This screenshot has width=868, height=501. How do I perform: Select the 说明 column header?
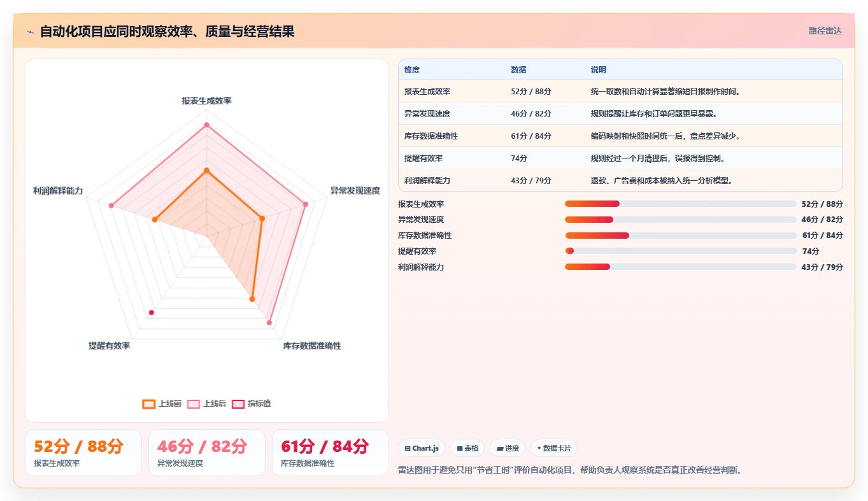tap(599, 70)
